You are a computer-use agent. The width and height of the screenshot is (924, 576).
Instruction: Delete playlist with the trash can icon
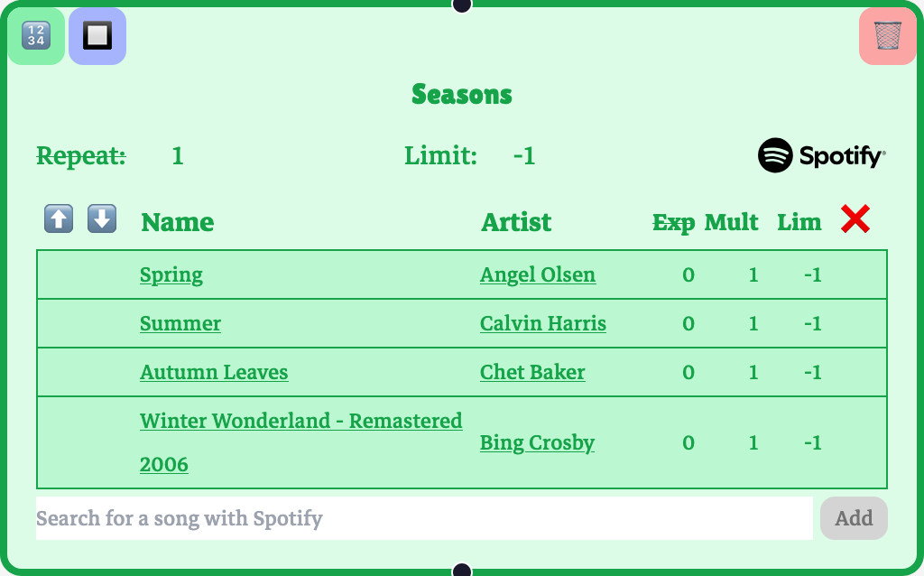pyautogui.click(x=888, y=36)
